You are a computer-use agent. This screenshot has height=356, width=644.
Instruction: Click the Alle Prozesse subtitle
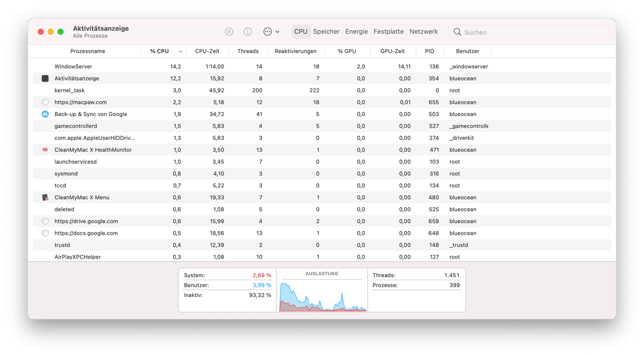pyautogui.click(x=90, y=36)
